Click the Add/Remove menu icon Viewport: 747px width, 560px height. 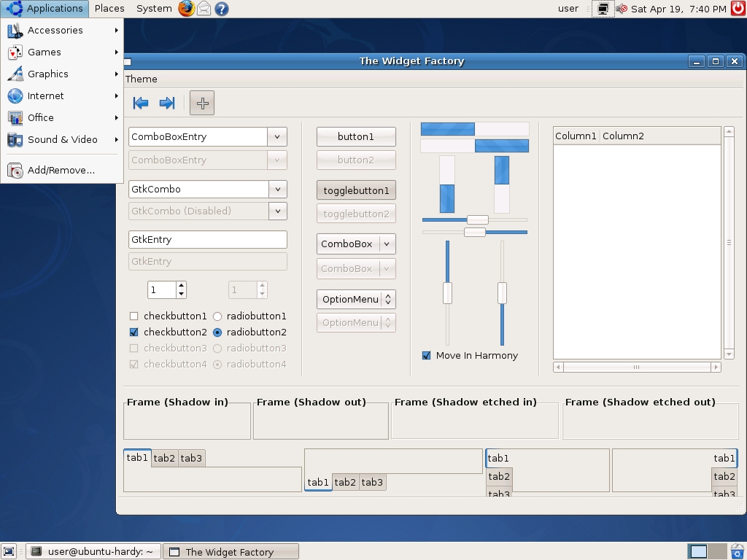[x=15, y=171]
